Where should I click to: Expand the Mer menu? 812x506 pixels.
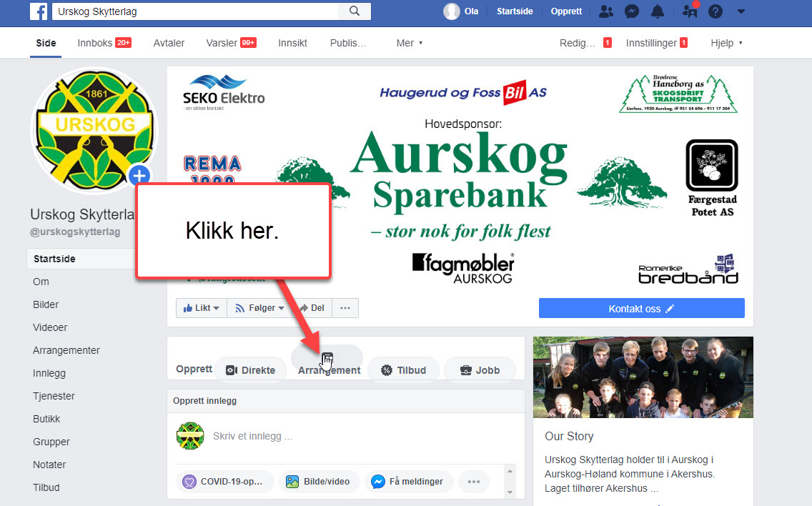tap(410, 43)
